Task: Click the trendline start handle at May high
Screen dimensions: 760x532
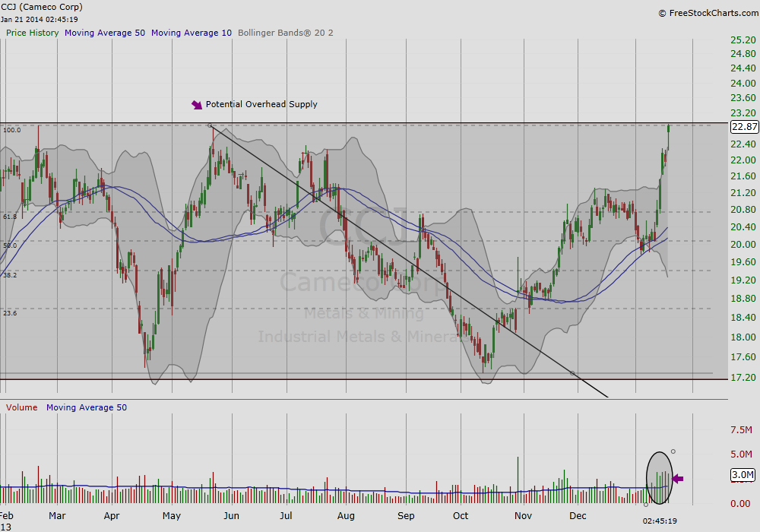Action: [x=210, y=125]
